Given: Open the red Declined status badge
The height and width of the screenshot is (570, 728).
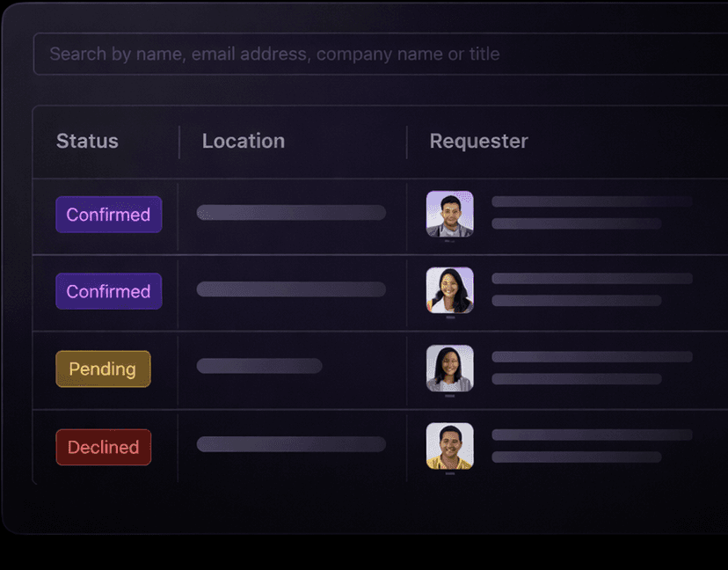Looking at the screenshot, I should [x=103, y=447].
